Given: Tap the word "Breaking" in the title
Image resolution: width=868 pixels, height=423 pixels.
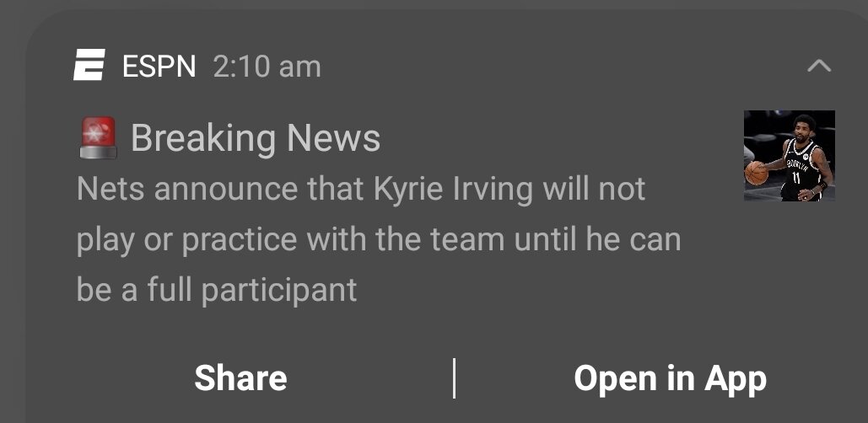Looking at the screenshot, I should tap(203, 138).
